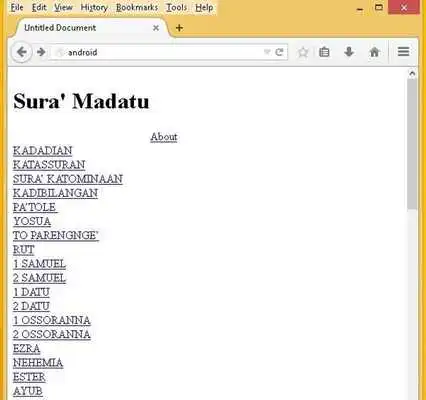The image size is (426, 400).
Task: Go to the home page icon
Action: pos(375,52)
